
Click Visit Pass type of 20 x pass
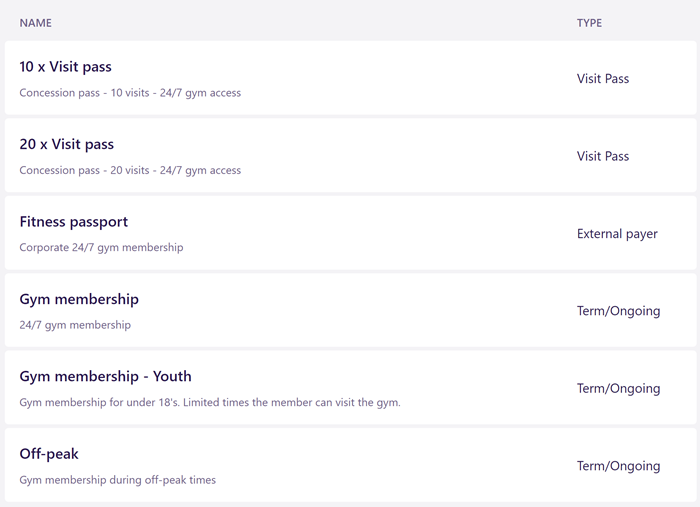pos(603,157)
